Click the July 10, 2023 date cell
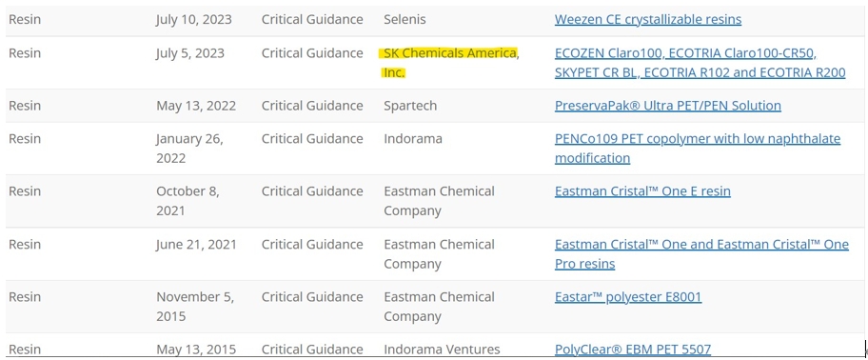 point(194,20)
